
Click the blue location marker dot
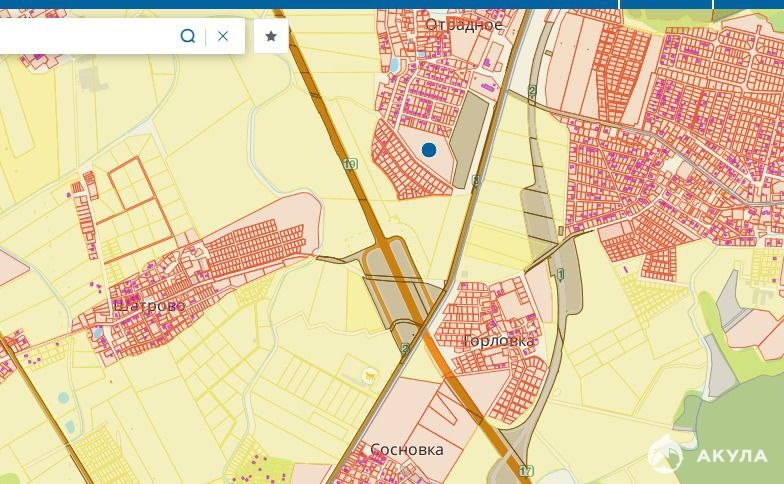pyautogui.click(x=429, y=150)
